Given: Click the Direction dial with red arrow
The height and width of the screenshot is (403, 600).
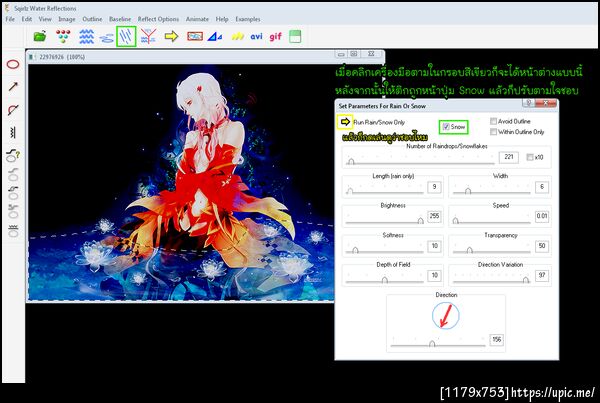Looking at the screenshot, I should click(x=446, y=315).
